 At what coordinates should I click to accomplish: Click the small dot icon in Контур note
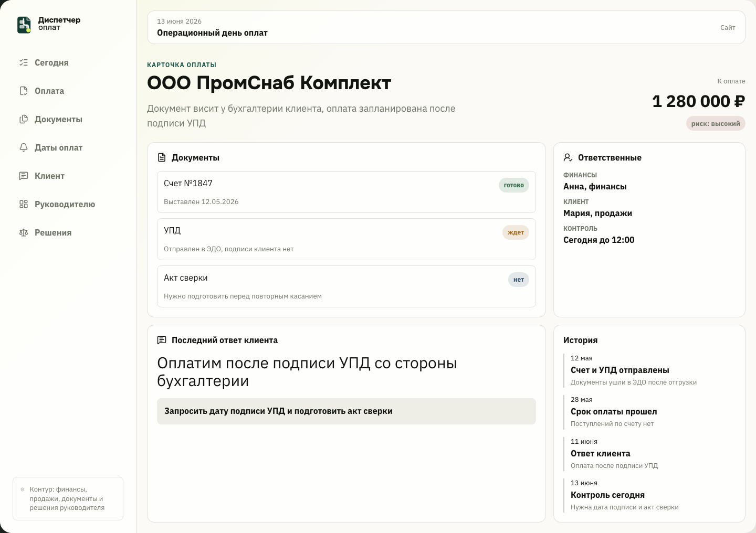pyautogui.click(x=23, y=489)
